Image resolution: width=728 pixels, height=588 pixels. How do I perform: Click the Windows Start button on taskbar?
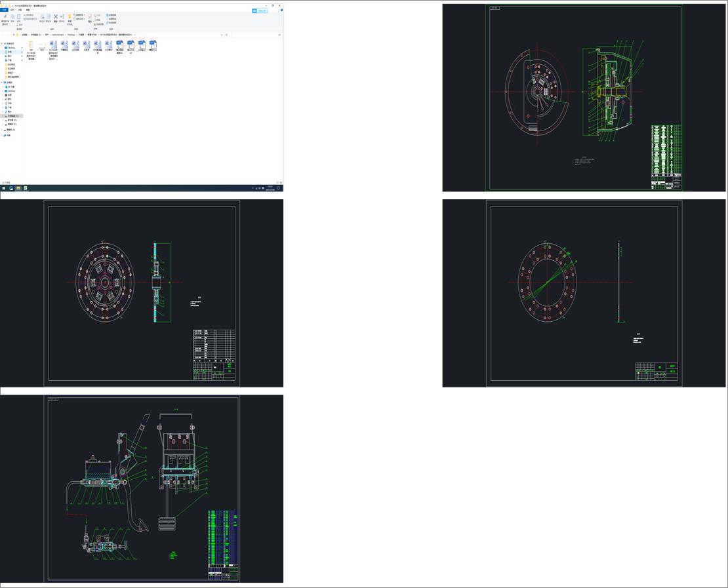point(4,188)
